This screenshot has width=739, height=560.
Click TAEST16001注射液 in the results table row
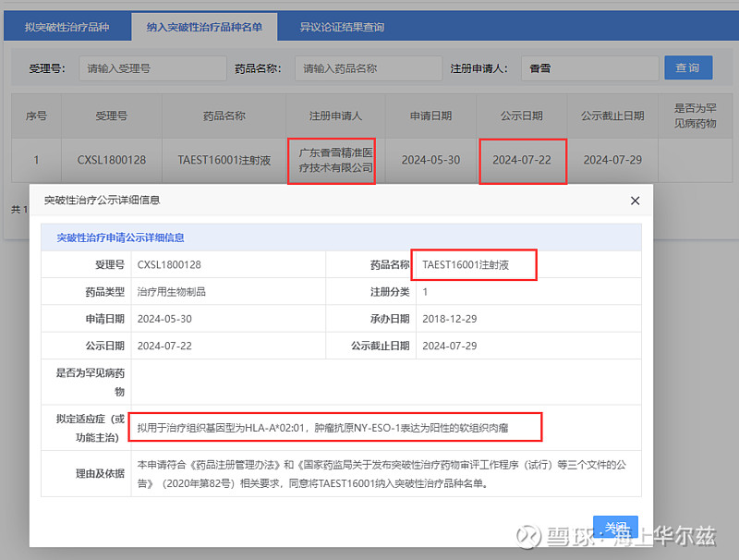(x=224, y=160)
